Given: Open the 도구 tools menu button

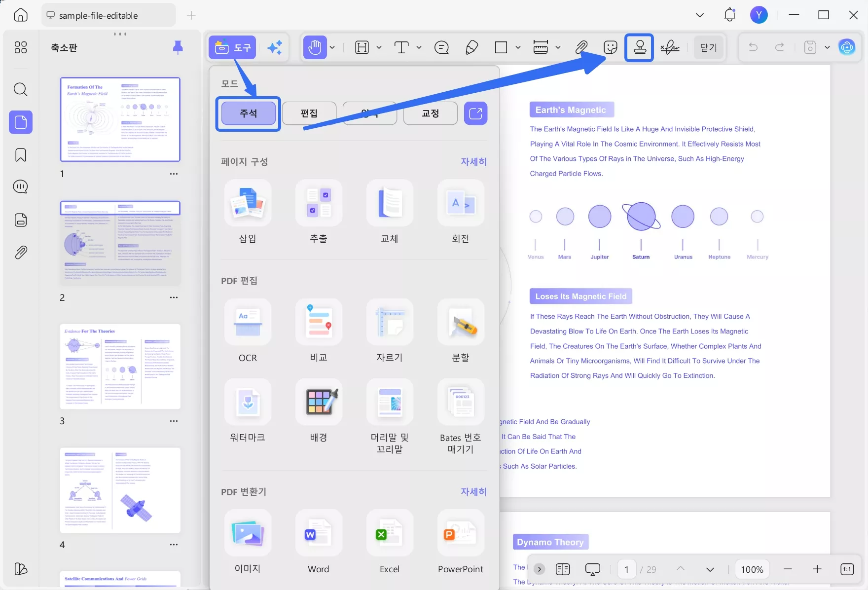Looking at the screenshot, I should click(232, 47).
